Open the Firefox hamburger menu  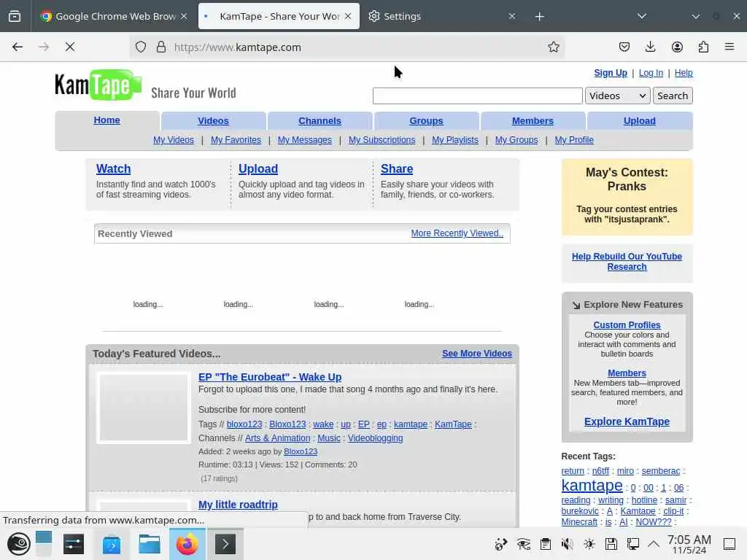tap(729, 47)
